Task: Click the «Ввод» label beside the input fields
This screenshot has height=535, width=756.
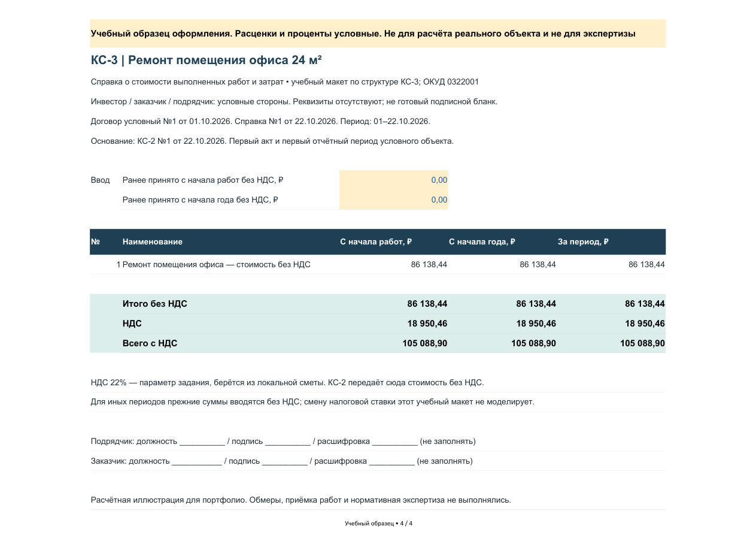Action: pos(101,180)
